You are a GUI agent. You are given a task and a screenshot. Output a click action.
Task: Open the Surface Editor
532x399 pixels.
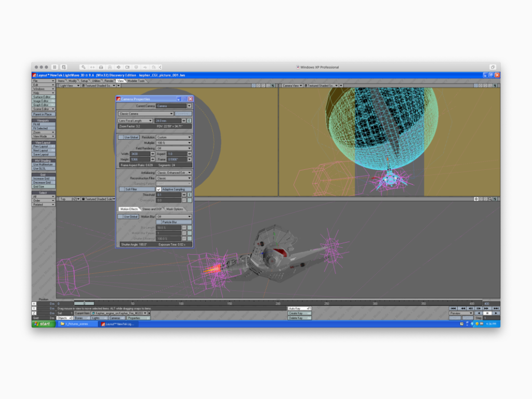(x=44, y=97)
